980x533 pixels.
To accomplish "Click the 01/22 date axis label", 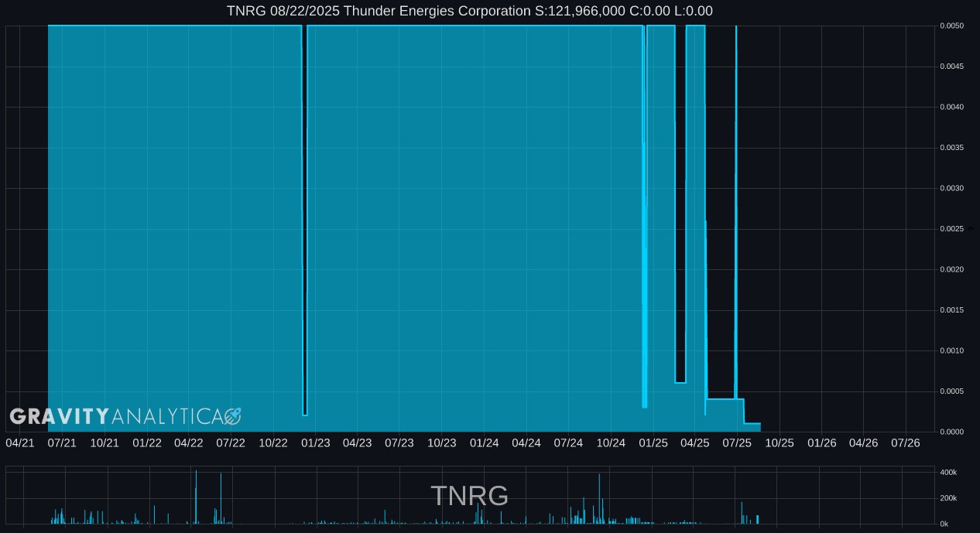I will [x=147, y=442].
